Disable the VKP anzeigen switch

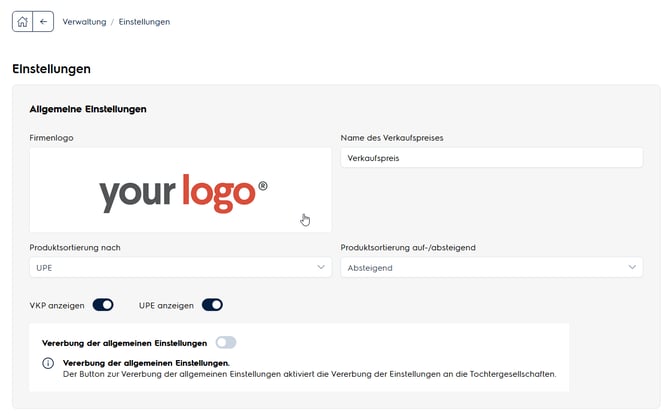103,305
